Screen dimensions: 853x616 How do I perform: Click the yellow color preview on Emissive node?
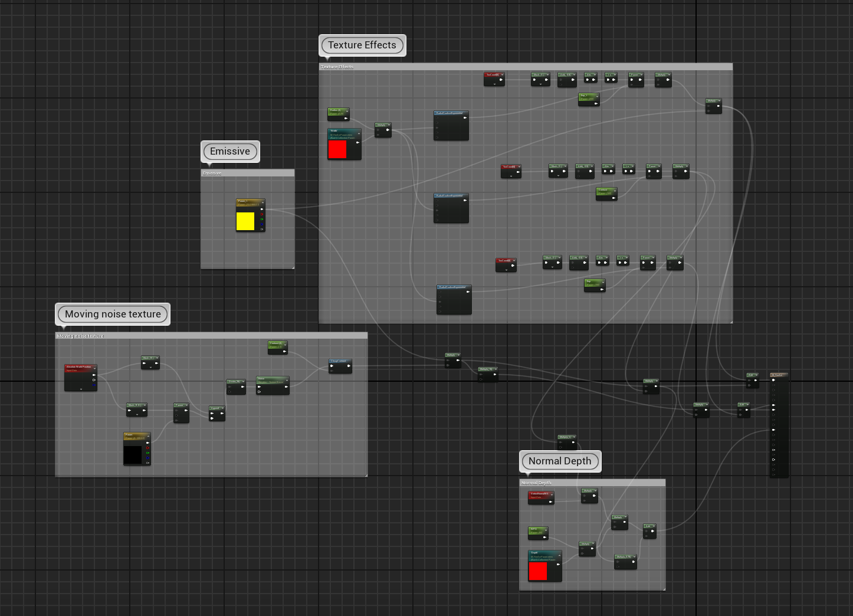[x=245, y=221]
